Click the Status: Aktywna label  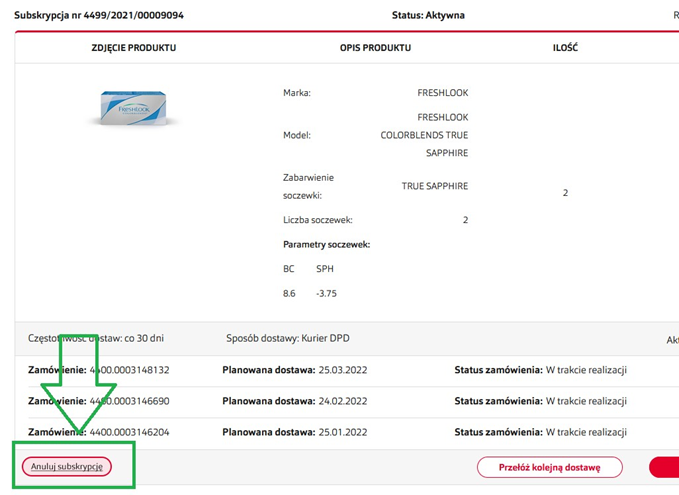coord(428,15)
